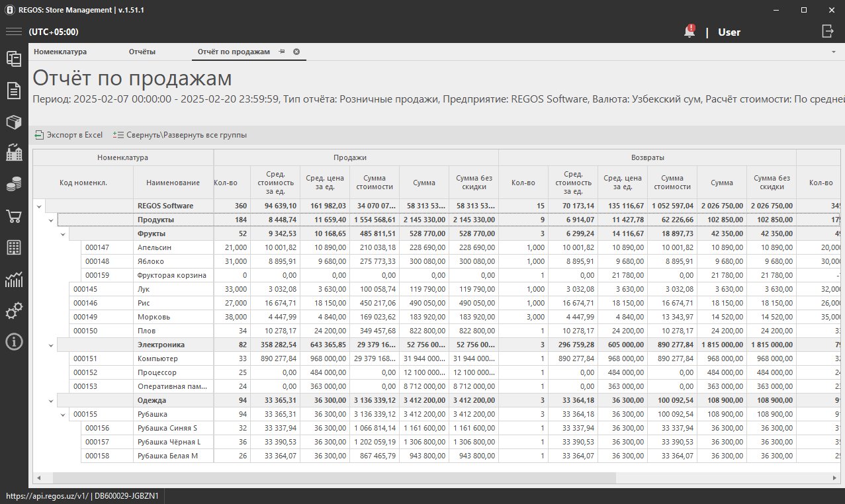Collapse the Фрукты group
Image resolution: width=845 pixels, height=504 pixels.
[63, 234]
